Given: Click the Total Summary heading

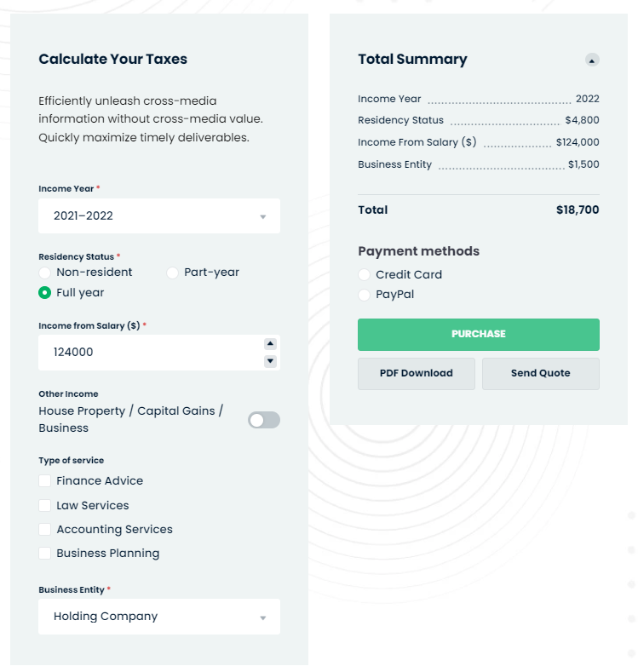Looking at the screenshot, I should coord(412,60).
